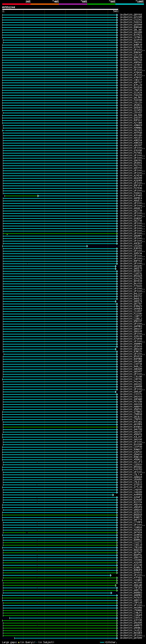Select label UniRef100_Q6EE75
Viewport: 146px width, 644px height.
click(131, 268)
